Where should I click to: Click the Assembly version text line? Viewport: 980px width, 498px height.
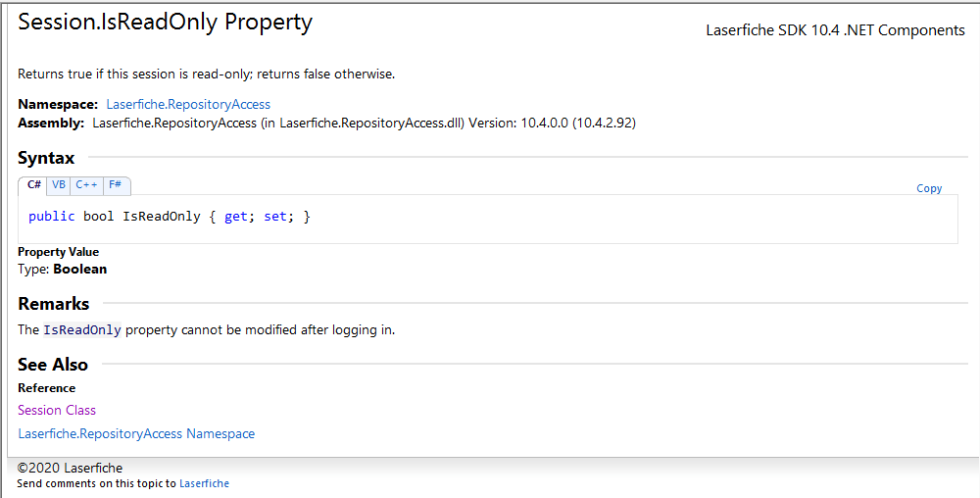point(327,124)
